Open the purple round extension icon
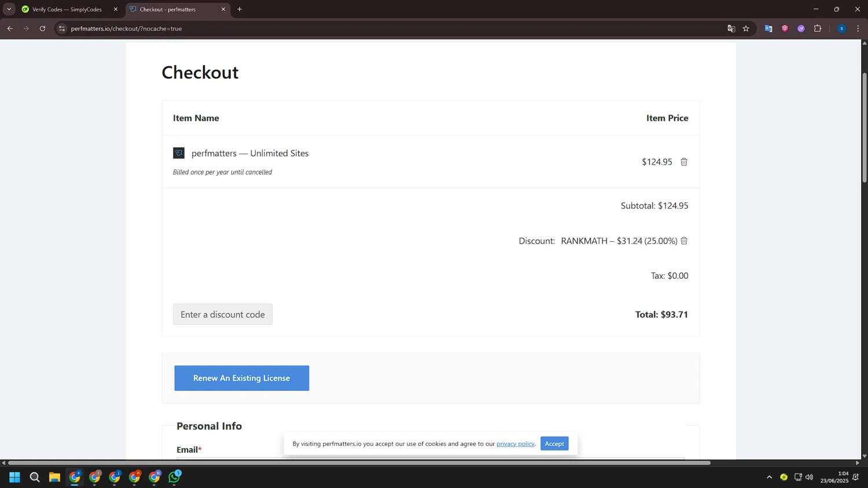The image size is (868, 488). (x=801, y=28)
